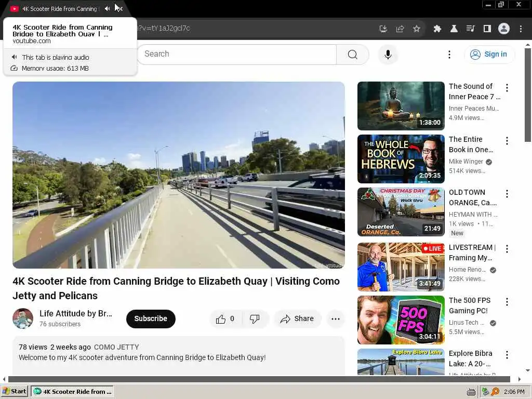
Task: Click the Share button
Action: click(297, 318)
